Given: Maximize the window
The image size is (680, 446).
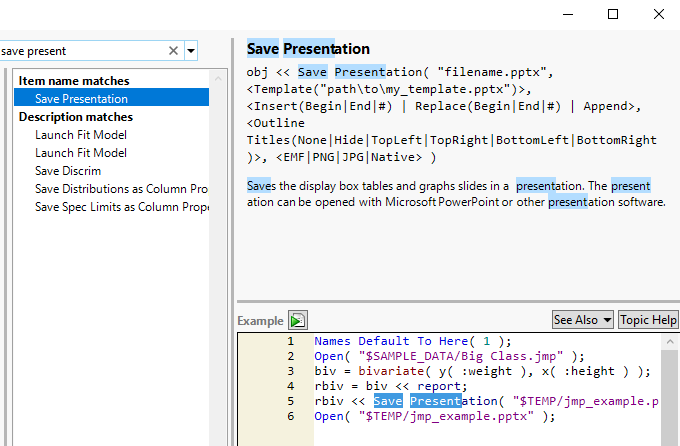Looking at the screenshot, I should pos(613,14).
